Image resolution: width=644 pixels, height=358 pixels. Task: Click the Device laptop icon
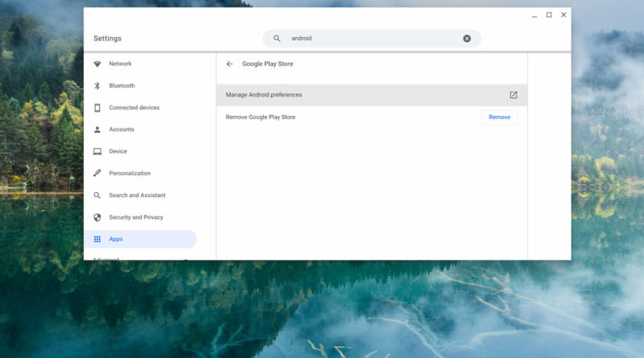(97, 151)
